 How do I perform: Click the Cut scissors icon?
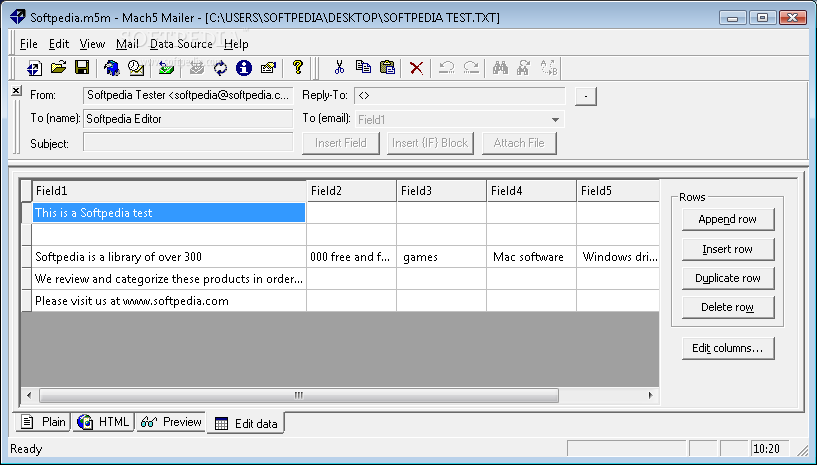pos(339,68)
